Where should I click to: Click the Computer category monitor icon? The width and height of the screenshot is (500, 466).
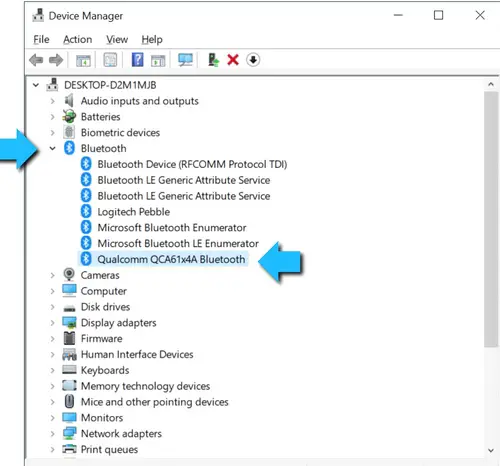tap(69, 290)
